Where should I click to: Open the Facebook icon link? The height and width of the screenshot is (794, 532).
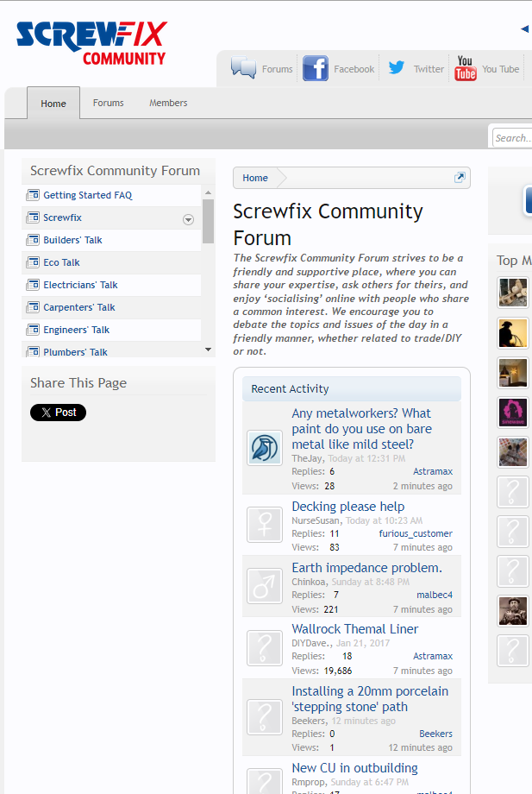pyautogui.click(x=316, y=68)
